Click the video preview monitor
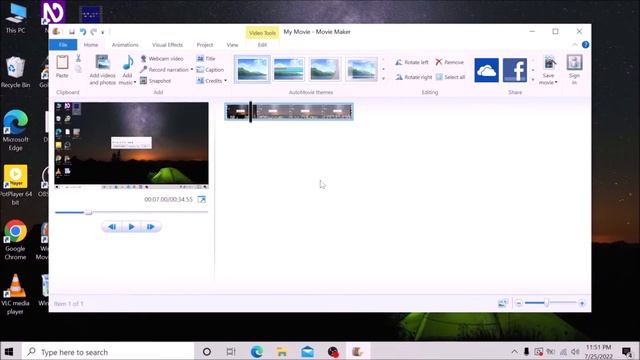This screenshot has width=640, height=360. 131,146
